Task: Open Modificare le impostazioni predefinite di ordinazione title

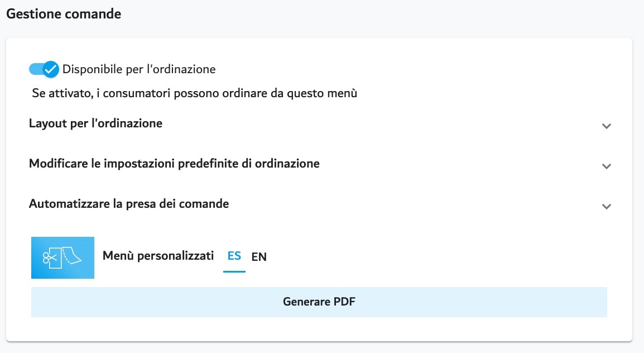Action: coord(174,164)
